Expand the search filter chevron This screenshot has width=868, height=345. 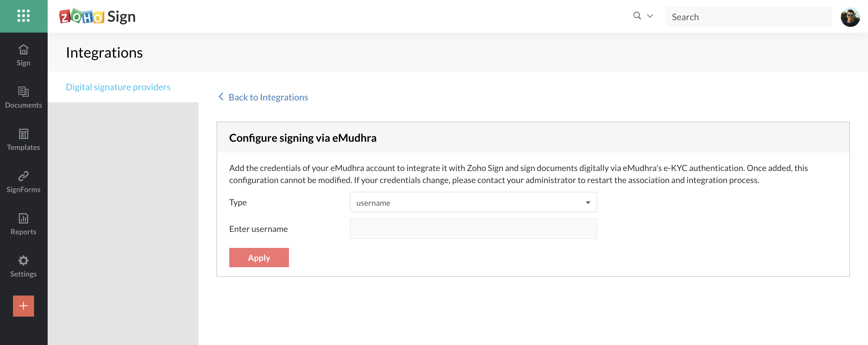(x=650, y=16)
